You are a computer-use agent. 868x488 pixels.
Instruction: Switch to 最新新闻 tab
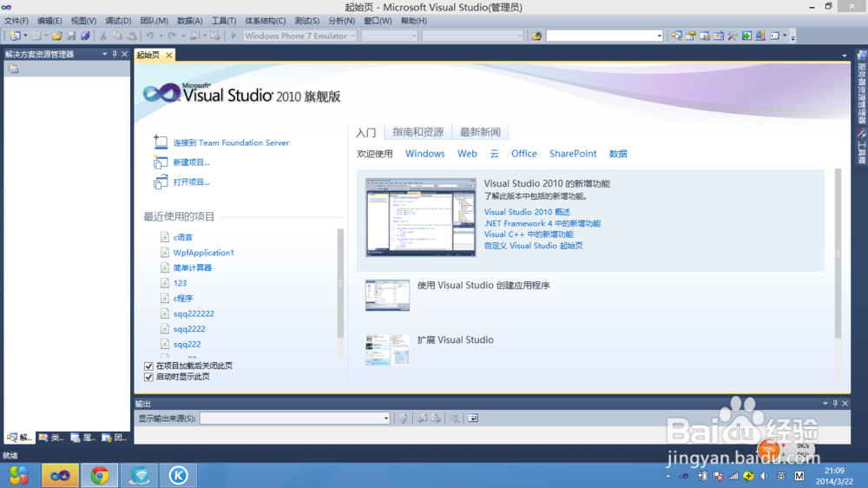[480, 132]
